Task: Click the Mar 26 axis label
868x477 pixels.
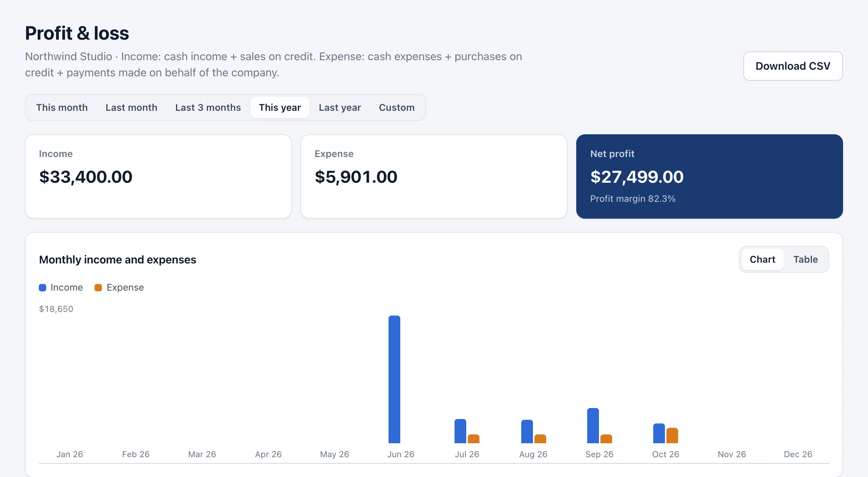Action: click(202, 454)
